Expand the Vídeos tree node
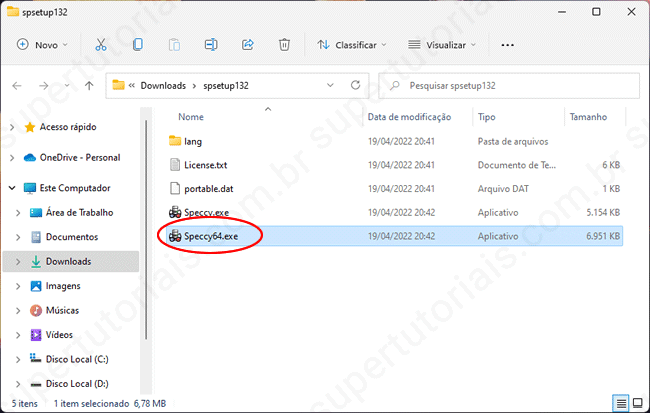This screenshot has height=413, width=650. tap(18, 335)
